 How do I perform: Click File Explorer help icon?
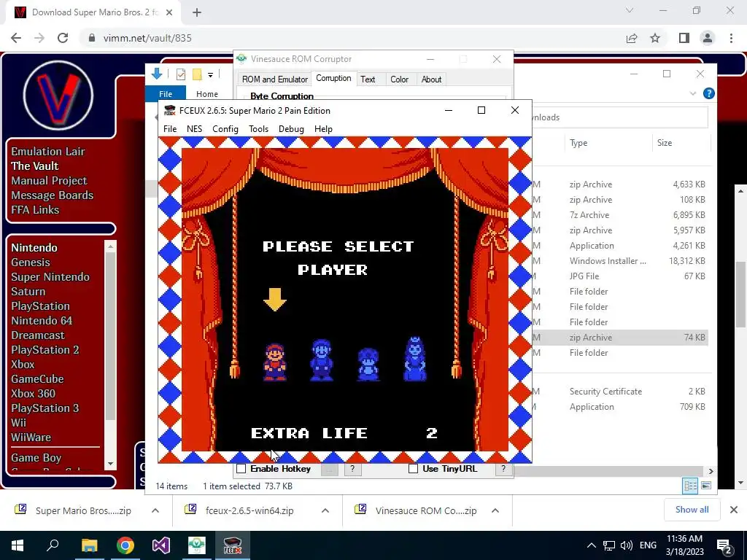(x=708, y=93)
